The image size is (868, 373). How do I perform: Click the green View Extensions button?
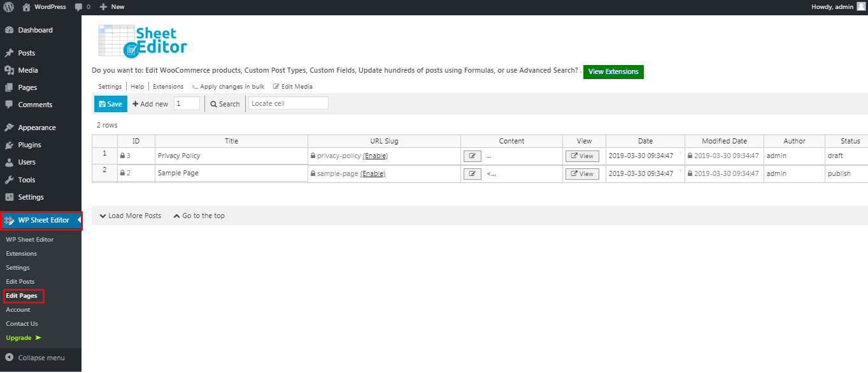(613, 71)
